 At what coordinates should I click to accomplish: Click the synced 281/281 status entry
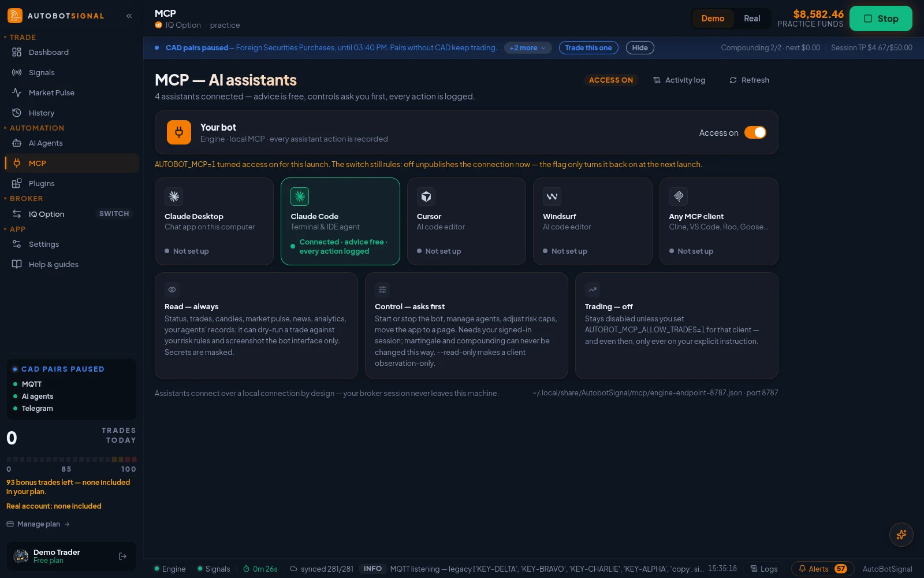[x=322, y=569]
